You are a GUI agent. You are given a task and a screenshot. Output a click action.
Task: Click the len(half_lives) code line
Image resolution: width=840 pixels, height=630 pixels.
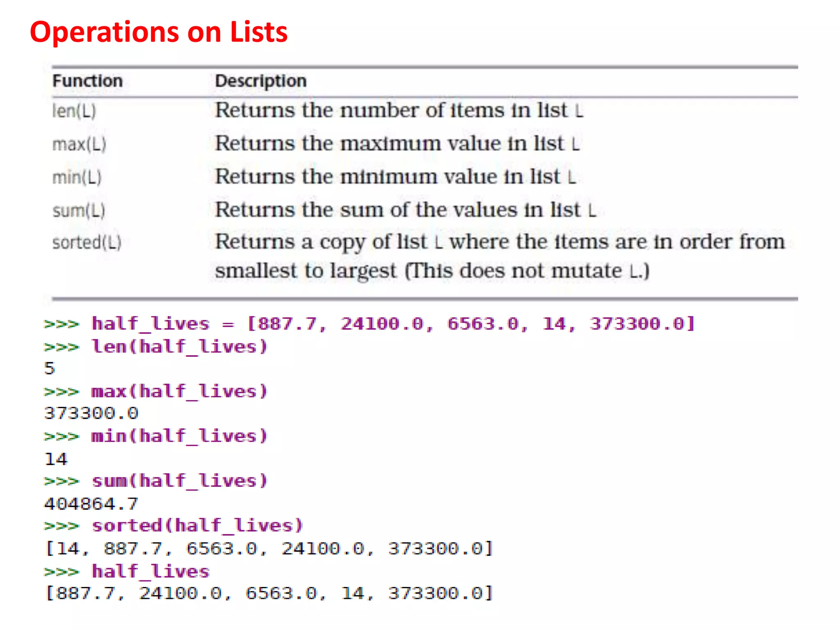tap(156, 347)
